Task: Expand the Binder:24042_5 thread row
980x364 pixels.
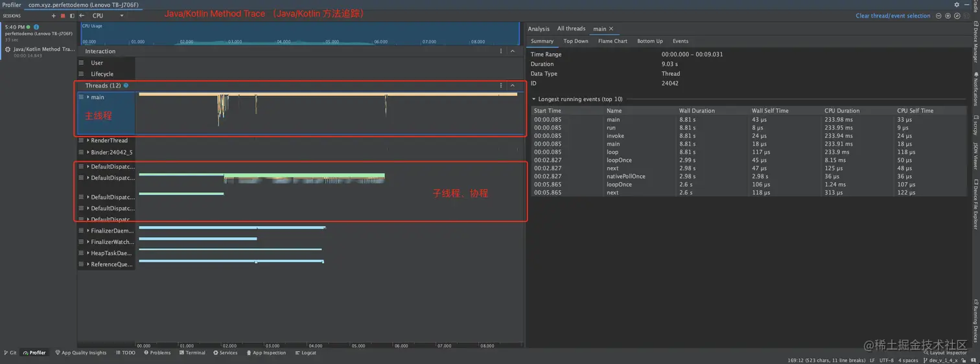Action: coord(87,153)
